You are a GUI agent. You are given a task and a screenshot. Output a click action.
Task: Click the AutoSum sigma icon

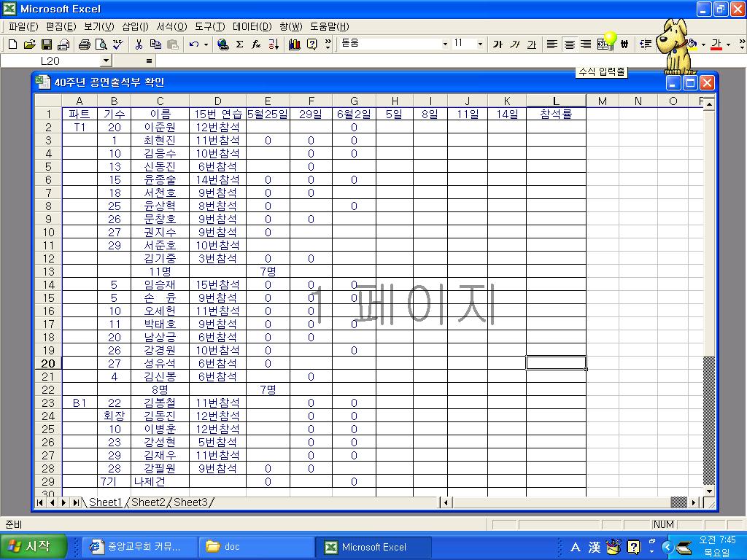(x=239, y=44)
